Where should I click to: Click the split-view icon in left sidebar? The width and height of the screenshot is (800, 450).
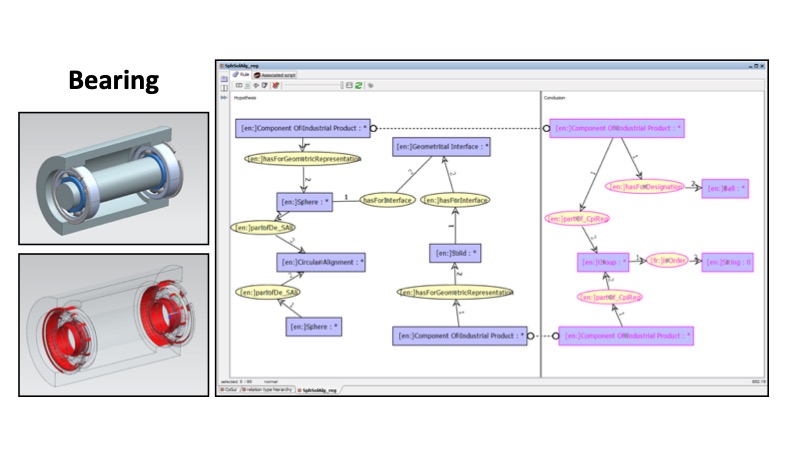224,86
